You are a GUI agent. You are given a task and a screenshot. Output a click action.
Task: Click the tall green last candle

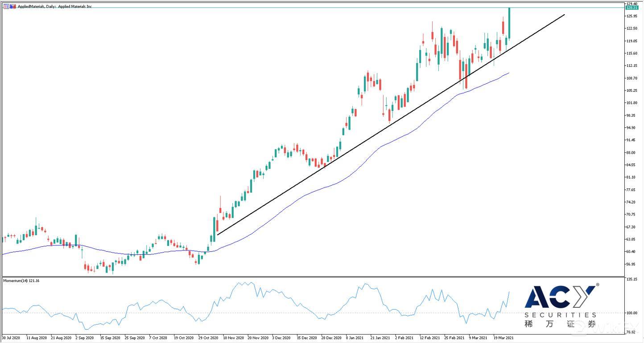[509, 23]
